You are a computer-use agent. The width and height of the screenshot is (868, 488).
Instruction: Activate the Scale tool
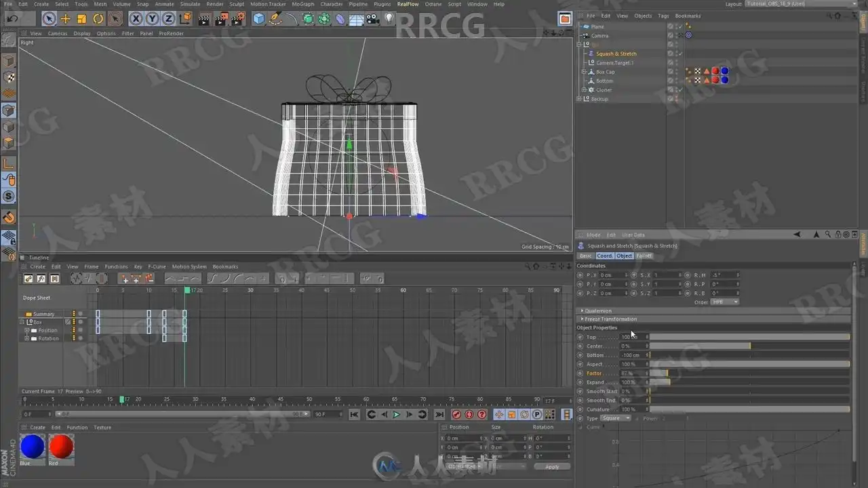pos(82,19)
